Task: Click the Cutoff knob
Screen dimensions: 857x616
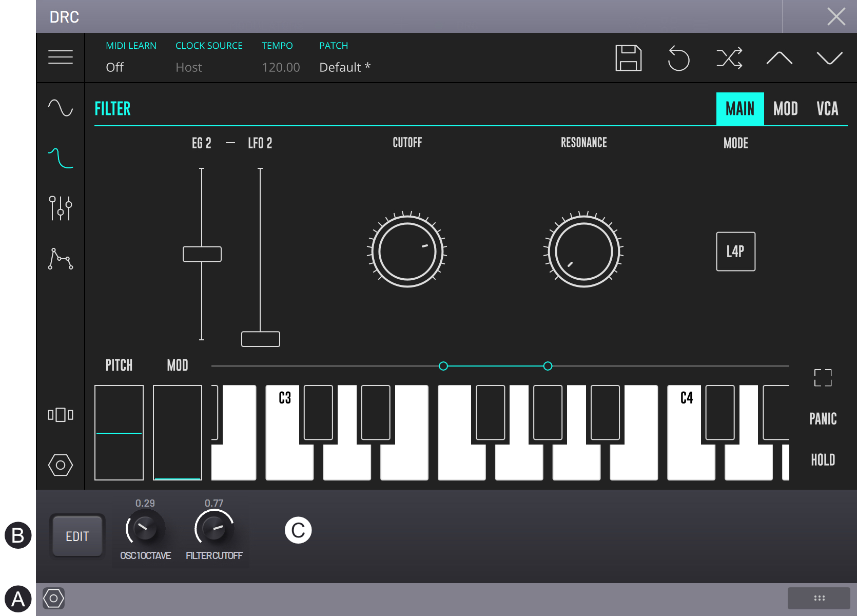Action: point(407,252)
